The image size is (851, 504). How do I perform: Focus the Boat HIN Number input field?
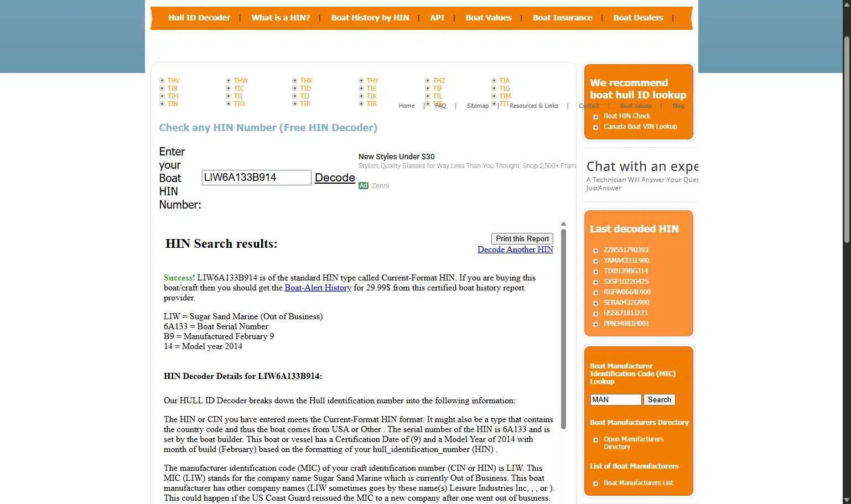(257, 178)
